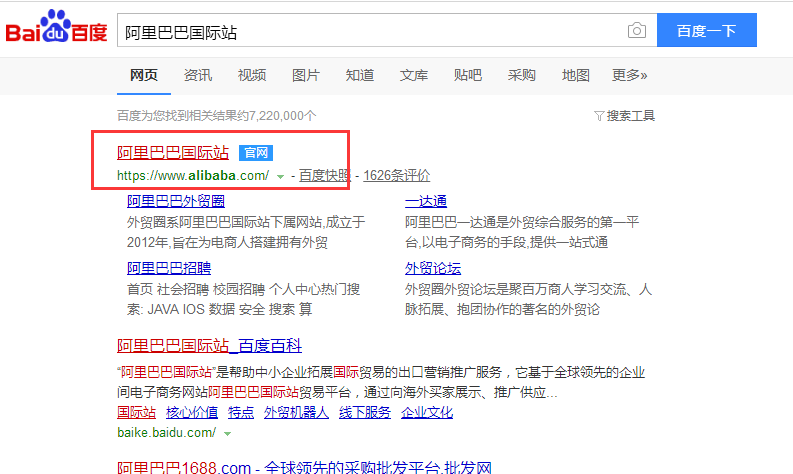Open 更多» tab menu
Viewport: 793px width, 474px height.
(x=629, y=75)
